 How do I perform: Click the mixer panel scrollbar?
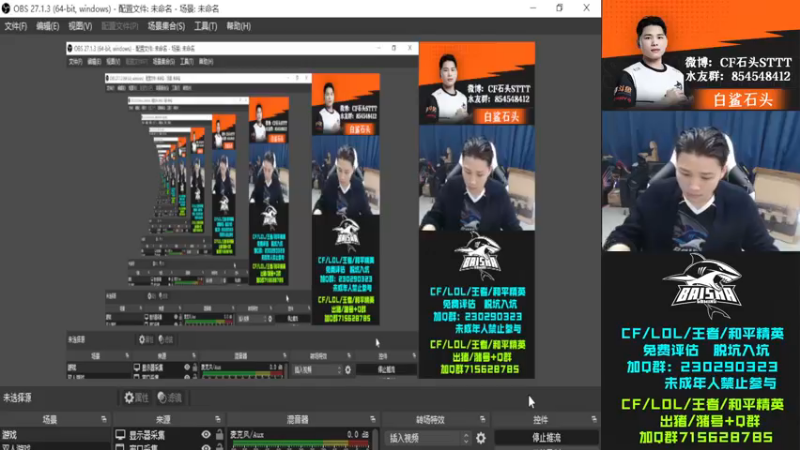click(x=376, y=439)
